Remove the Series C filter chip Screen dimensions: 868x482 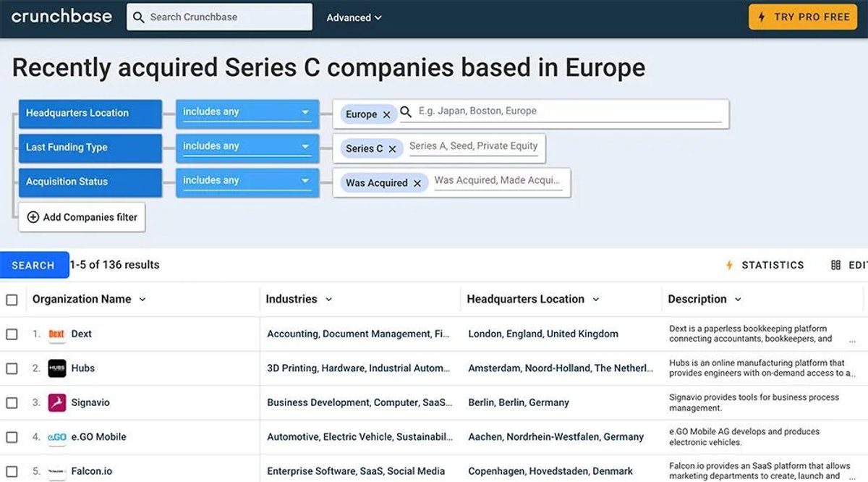[x=392, y=148]
